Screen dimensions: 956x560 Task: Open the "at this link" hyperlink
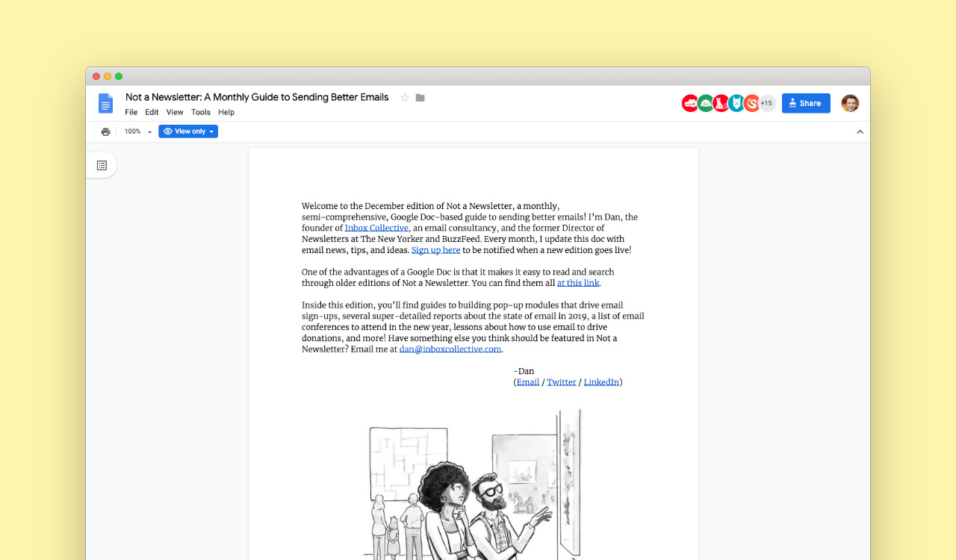coord(578,284)
